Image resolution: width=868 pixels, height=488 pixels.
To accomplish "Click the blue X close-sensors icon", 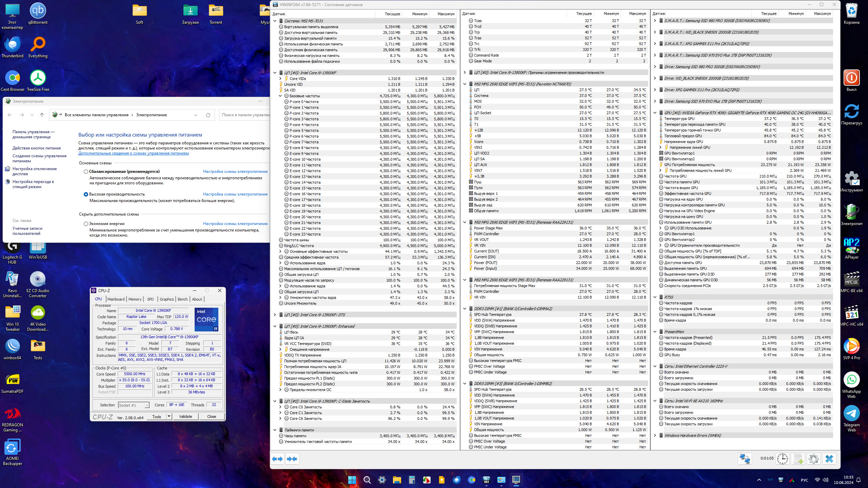I will point(829,459).
